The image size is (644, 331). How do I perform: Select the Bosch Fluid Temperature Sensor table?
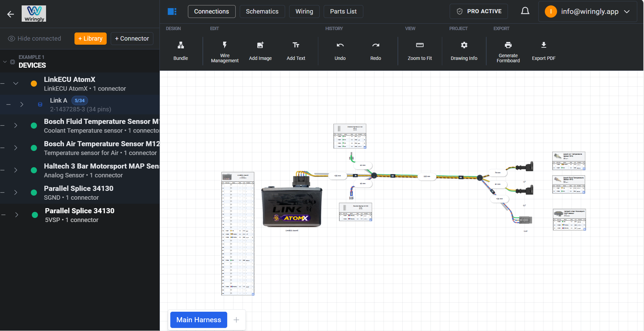[569, 184]
